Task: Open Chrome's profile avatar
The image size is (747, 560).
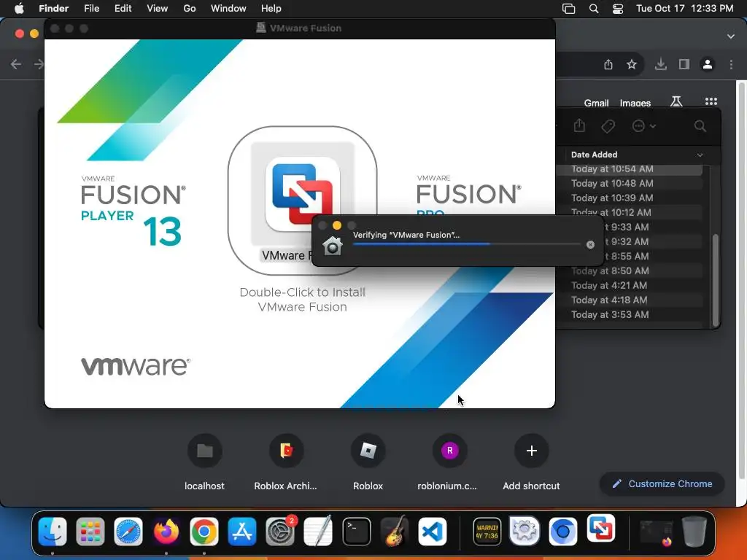Action: coord(708,64)
